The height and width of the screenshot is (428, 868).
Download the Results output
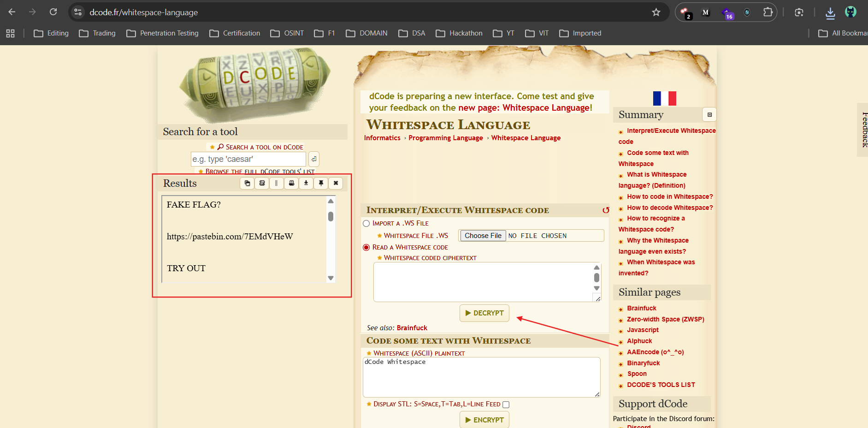[x=306, y=183]
